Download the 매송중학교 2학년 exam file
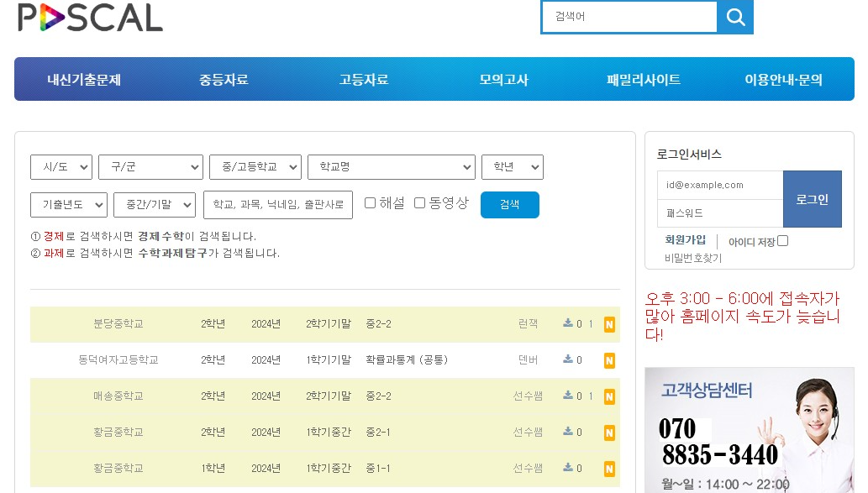Screen dimensions: 868x493 [569, 395]
